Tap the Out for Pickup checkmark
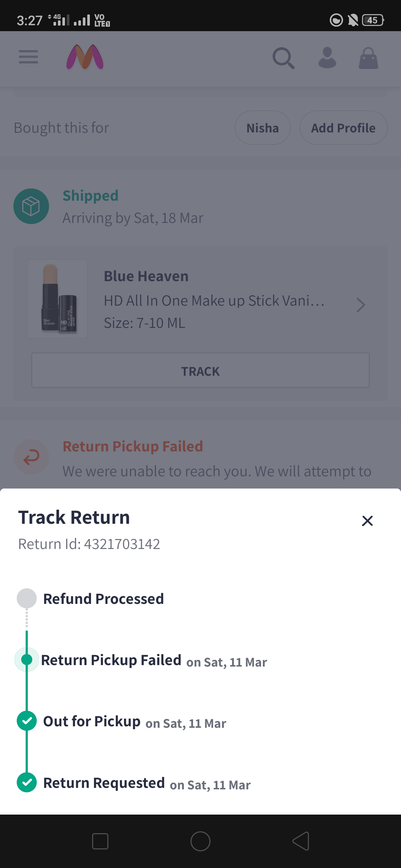401x868 pixels. pyautogui.click(x=27, y=721)
